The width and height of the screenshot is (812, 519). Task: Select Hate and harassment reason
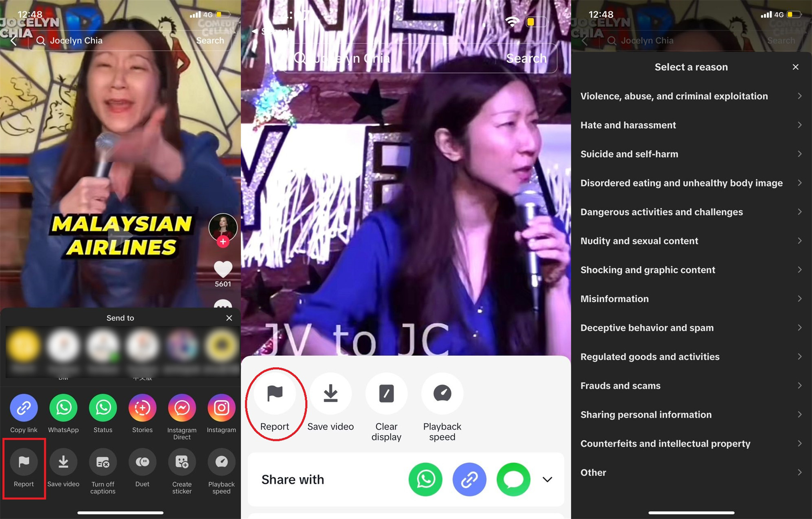[x=691, y=125]
